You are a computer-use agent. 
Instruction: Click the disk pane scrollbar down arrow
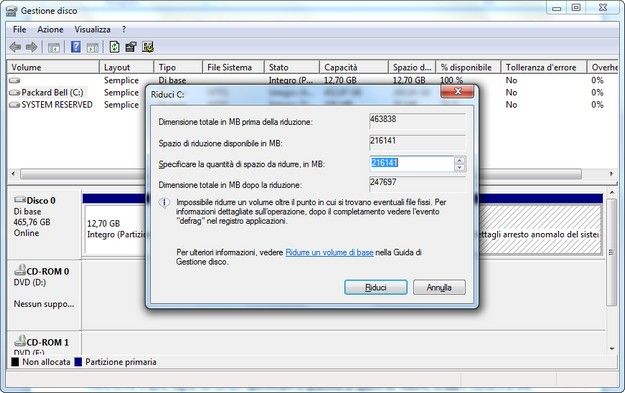pyautogui.click(x=612, y=349)
